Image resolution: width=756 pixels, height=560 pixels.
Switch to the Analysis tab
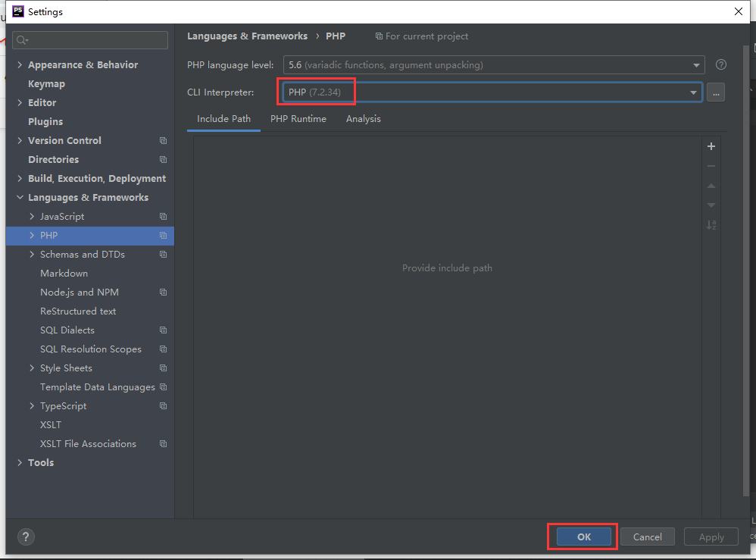click(364, 119)
